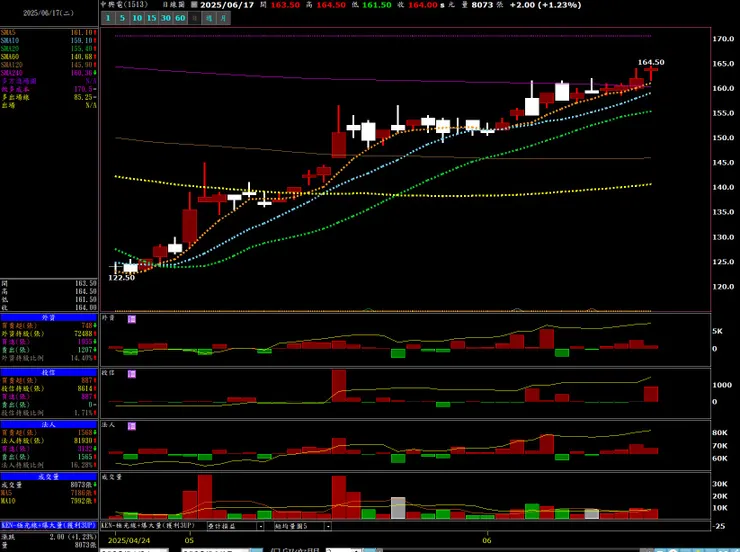Select the 1-minute timeframe button
Image resolution: width=740 pixels, height=552 pixels.
[x=108, y=18]
